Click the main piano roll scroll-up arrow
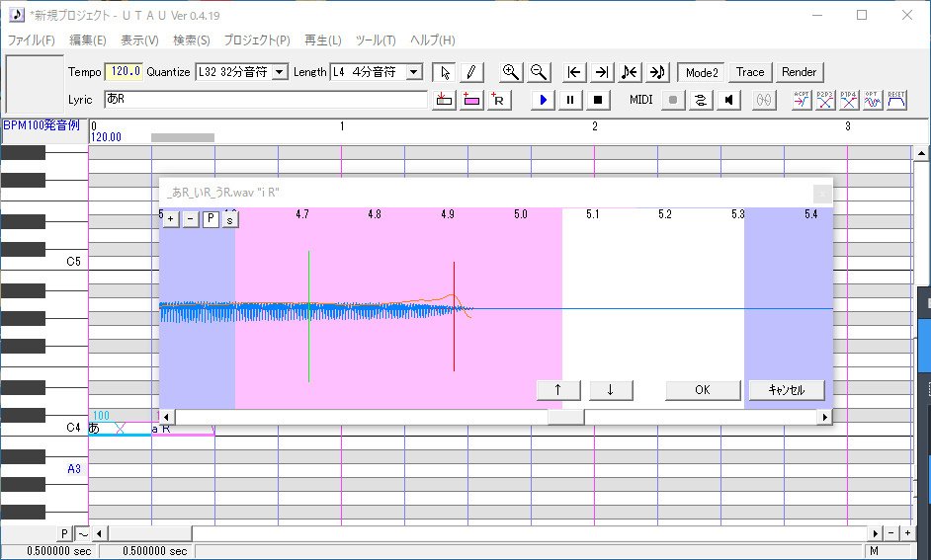The image size is (931, 560). click(921, 153)
